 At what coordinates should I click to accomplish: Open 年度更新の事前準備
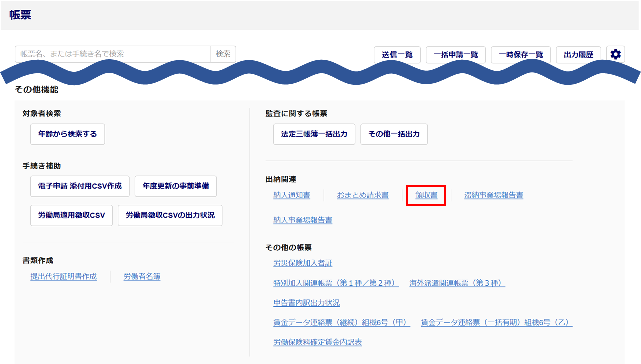tap(176, 186)
